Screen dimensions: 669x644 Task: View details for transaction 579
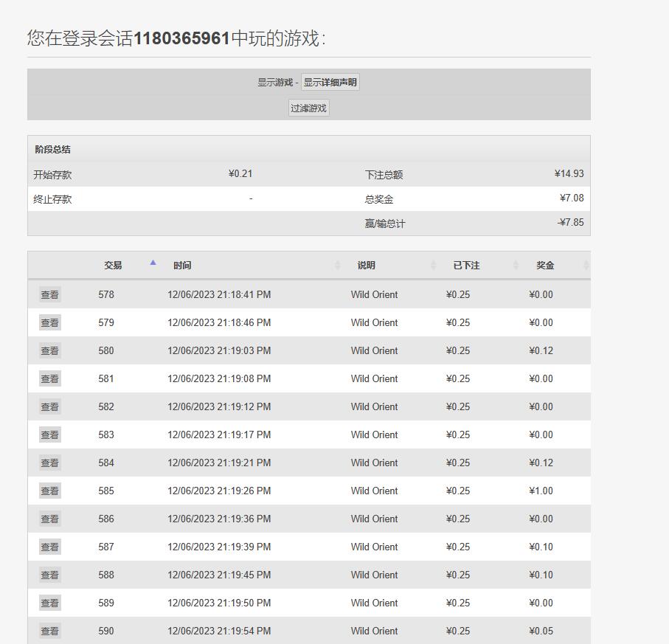click(49, 323)
